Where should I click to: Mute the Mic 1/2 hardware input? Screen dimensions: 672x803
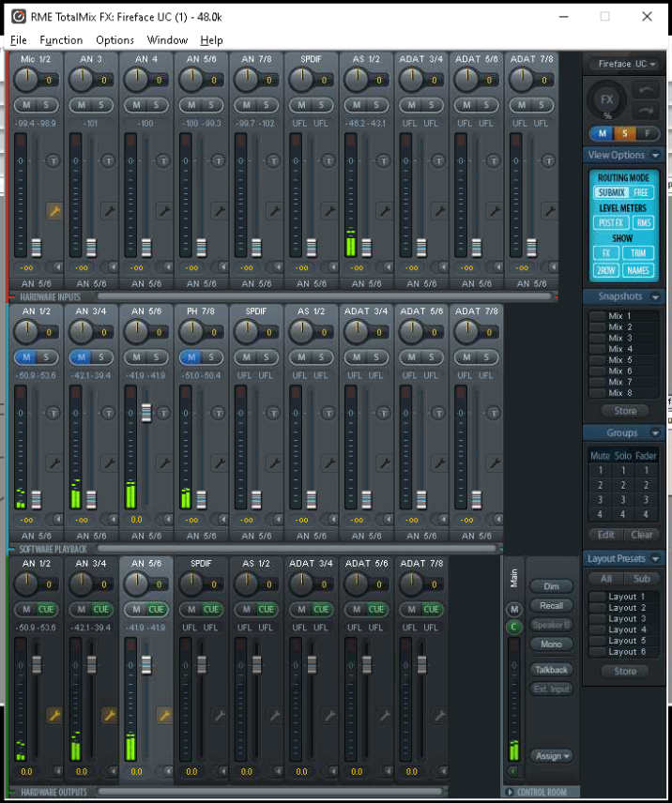coord(26,105)
